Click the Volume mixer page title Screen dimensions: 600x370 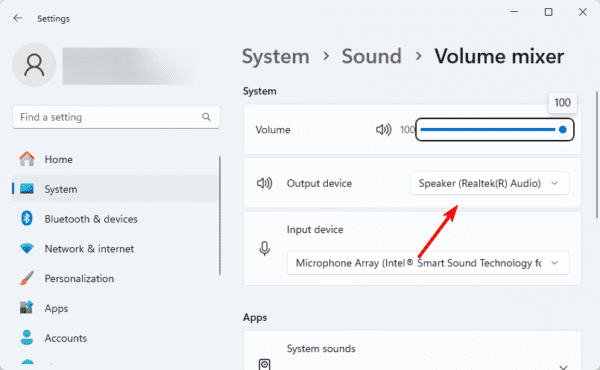pos(499,56)
